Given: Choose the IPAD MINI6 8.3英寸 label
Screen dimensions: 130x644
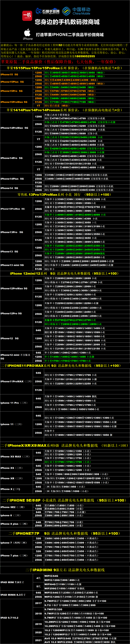Looking at the screenshot, I should pos(13,595).
